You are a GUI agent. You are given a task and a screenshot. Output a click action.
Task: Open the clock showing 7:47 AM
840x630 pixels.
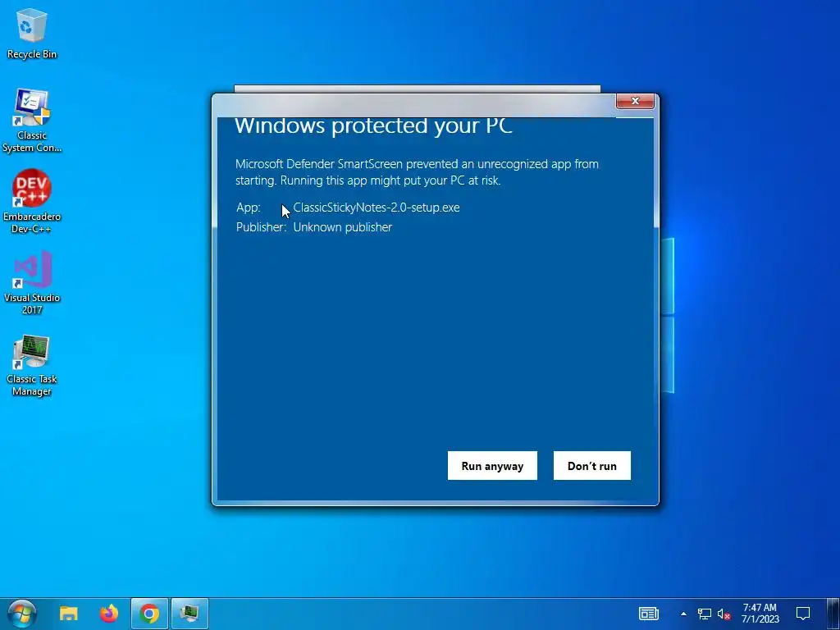tap(760, 614)
